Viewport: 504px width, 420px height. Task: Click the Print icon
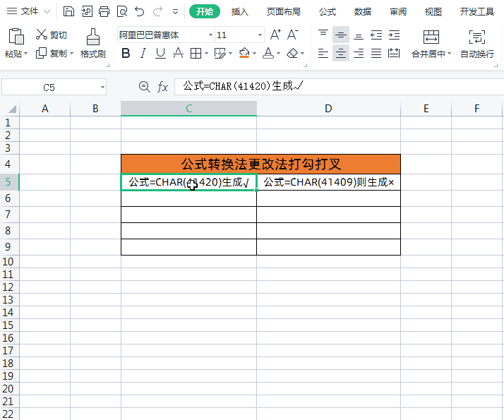coord(104,11)
